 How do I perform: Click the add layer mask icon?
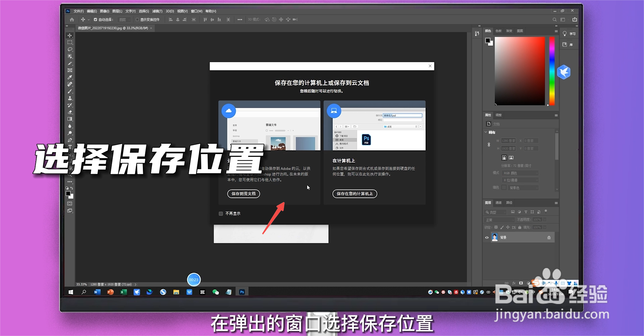[521, 283]
